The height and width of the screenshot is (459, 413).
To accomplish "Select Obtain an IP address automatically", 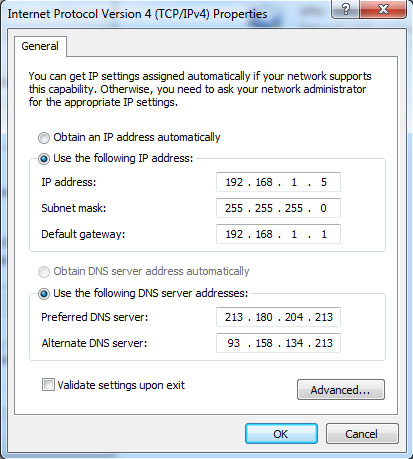I will 44,138.
